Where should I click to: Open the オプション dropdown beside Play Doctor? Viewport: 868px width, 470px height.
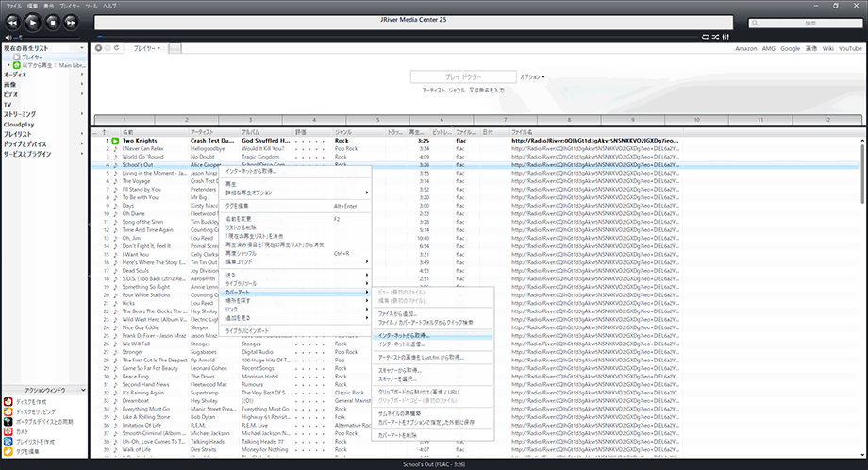coord(533,76)
